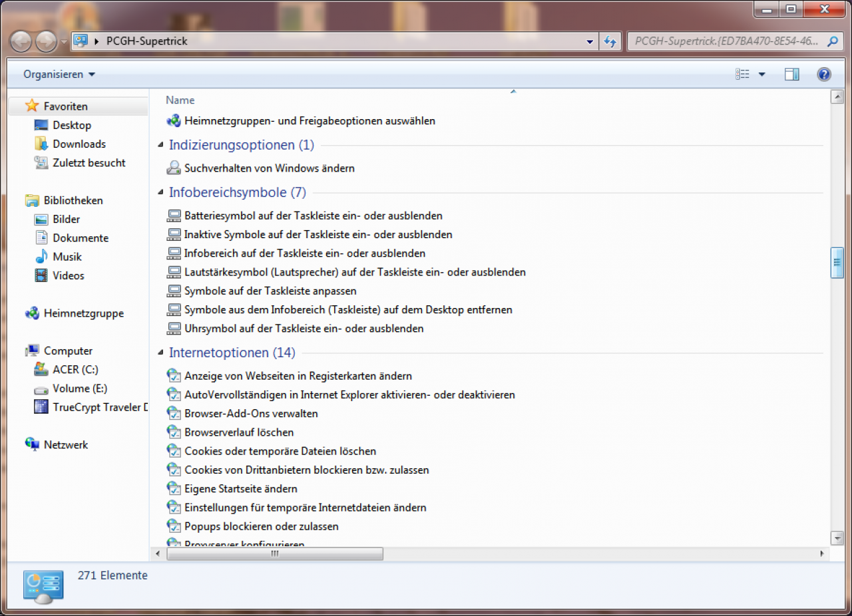
Task: Select Symbole aus dem Infobereich auf dem Desktop entfernen
Action: click(x=348, y=310)
